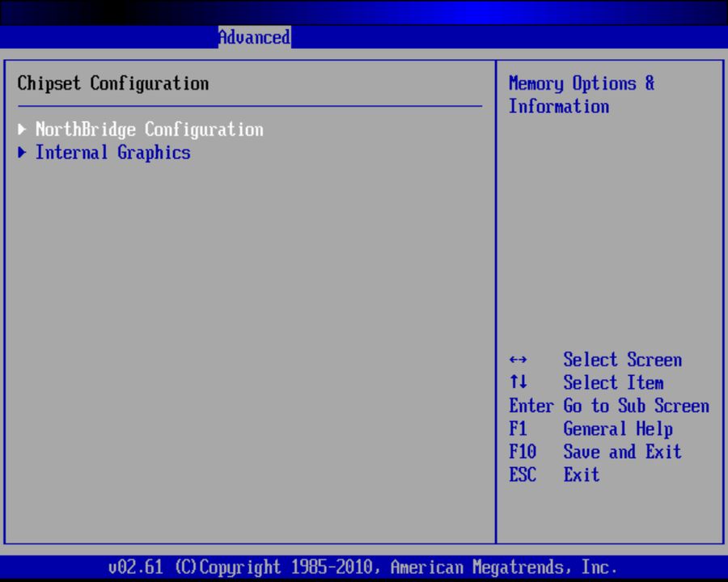Switch to the Advanced tab

tap(253, 37)
